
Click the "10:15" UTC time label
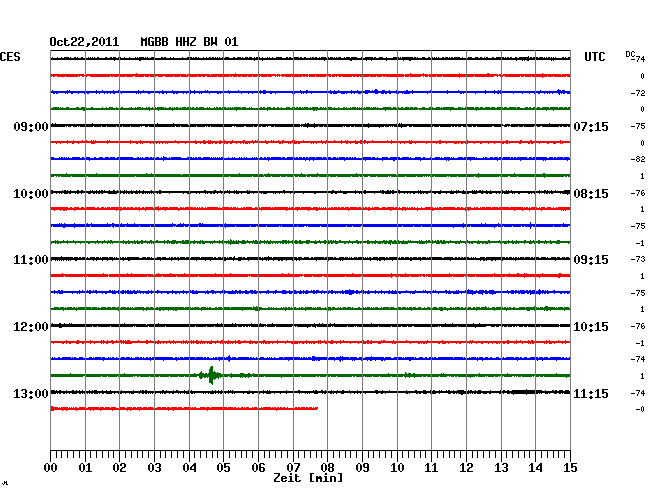[591, 327]
